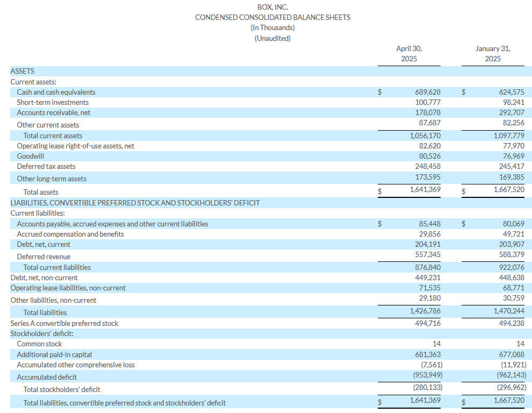Image resolution: width=532 pixels, height=413 pixels.
Task: Click the additional paid-in capital value 681,363
Action: [x=428, y=354]
